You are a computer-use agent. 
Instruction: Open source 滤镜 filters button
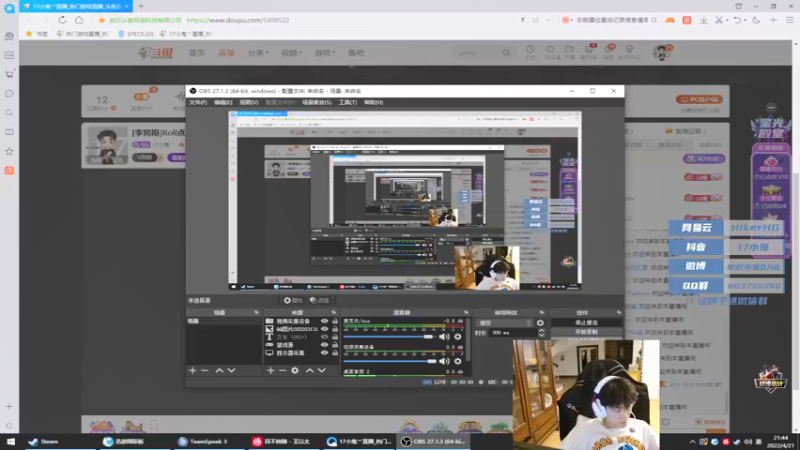tap(319, 301)
